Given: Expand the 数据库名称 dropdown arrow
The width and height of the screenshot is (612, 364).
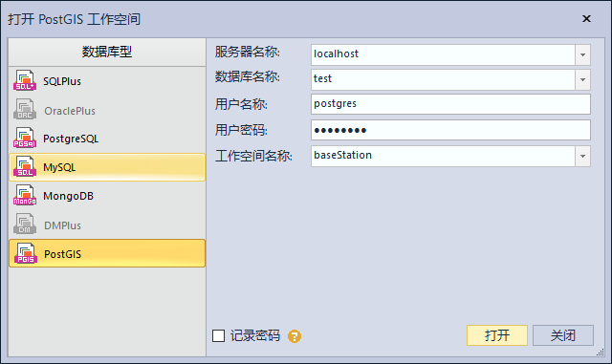Looking at the screenshot, I should click(582, 79).
